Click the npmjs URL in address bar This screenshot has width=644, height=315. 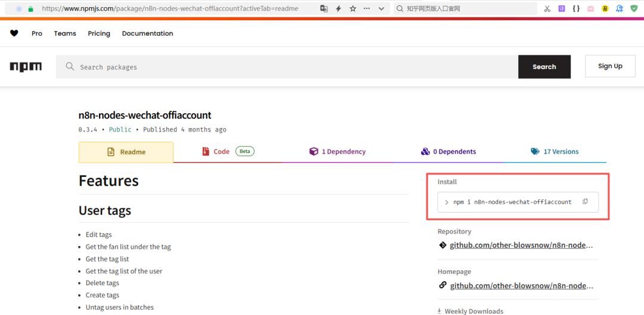tap(170, 8)
